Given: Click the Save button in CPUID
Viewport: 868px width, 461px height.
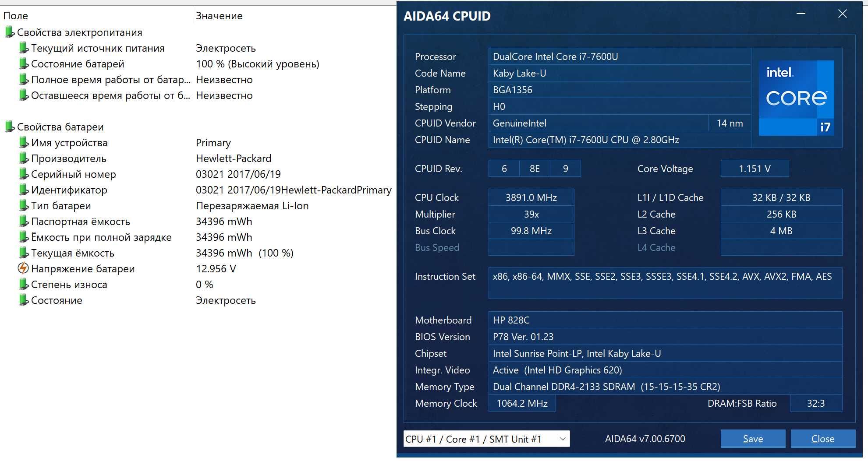Looking at the screenshot, I should click(x=753, y=439).
